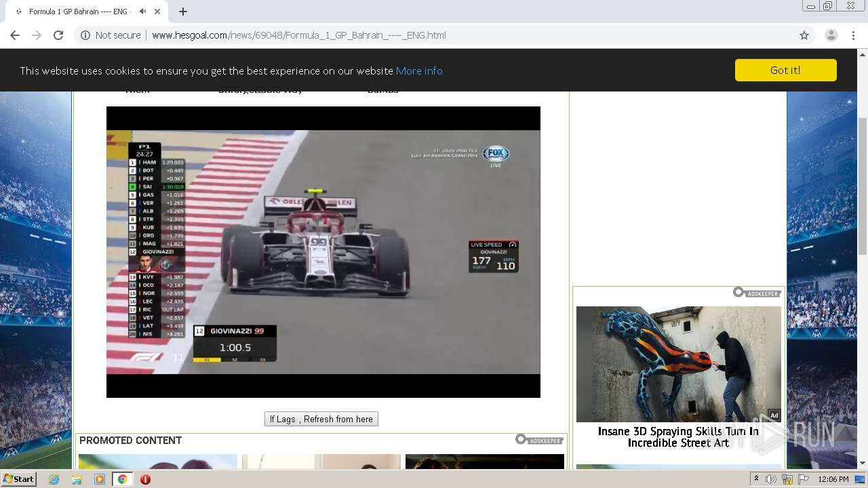Click If Lags, Refresh from here button

321,419
